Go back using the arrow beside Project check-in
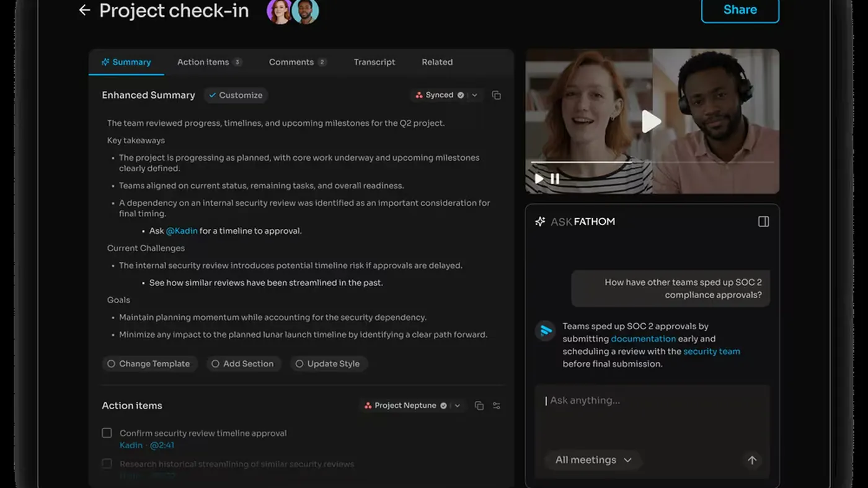 point(84,10)
